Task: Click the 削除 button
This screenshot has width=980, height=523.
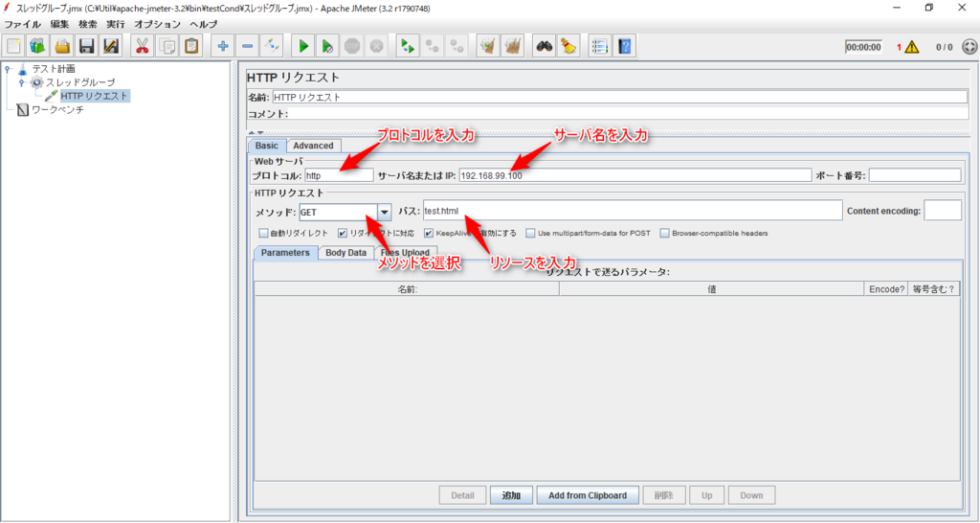Action: tap(664, 495)
